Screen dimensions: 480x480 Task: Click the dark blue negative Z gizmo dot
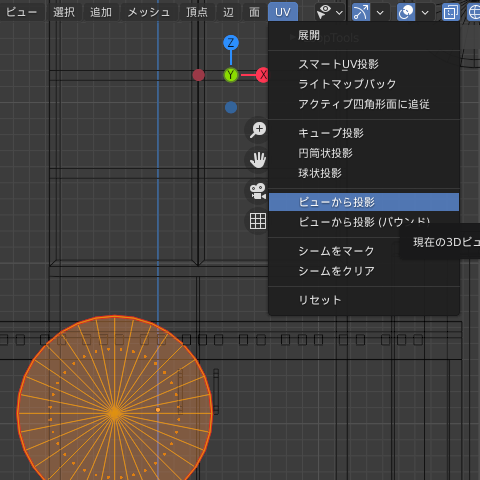pos(231,107)
